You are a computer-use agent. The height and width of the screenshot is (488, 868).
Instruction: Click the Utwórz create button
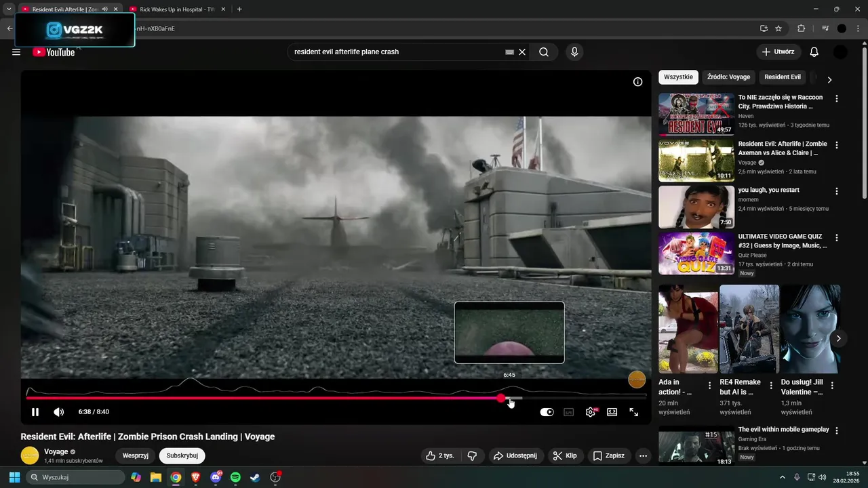click(x=778, y=52)
